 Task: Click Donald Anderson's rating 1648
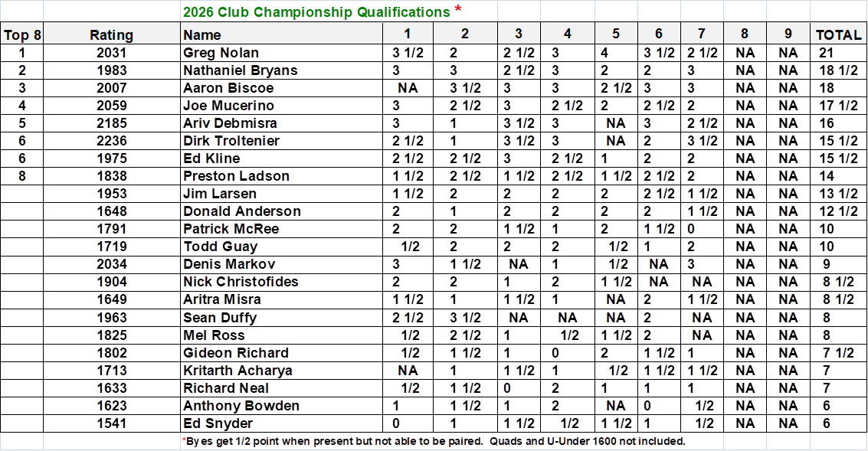(111, 211)
